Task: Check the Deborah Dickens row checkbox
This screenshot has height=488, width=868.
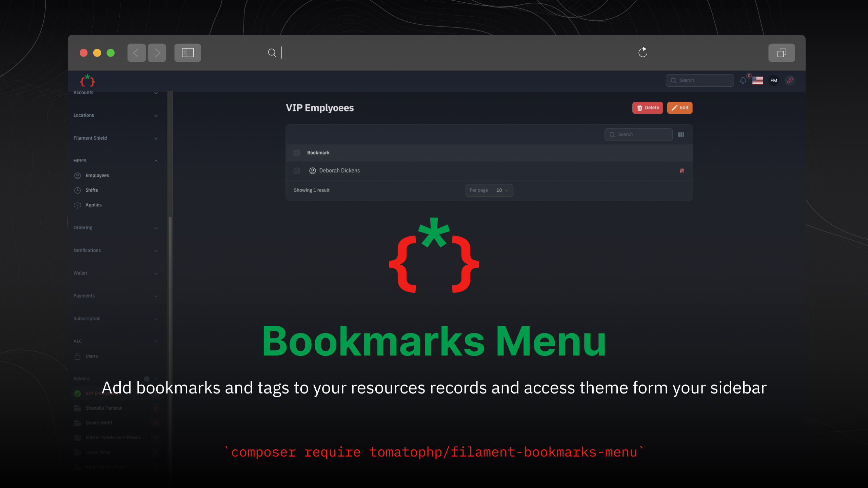Action: click(x=297, y=171)
